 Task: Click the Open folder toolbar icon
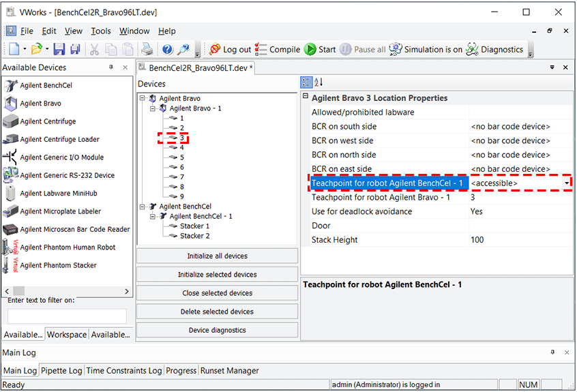click(x=36, y=49)
